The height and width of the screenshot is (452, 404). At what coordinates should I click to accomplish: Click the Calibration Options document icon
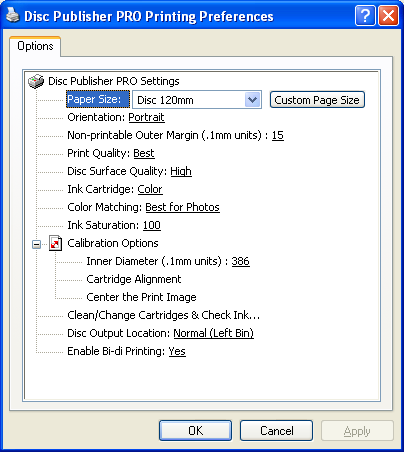55,243
